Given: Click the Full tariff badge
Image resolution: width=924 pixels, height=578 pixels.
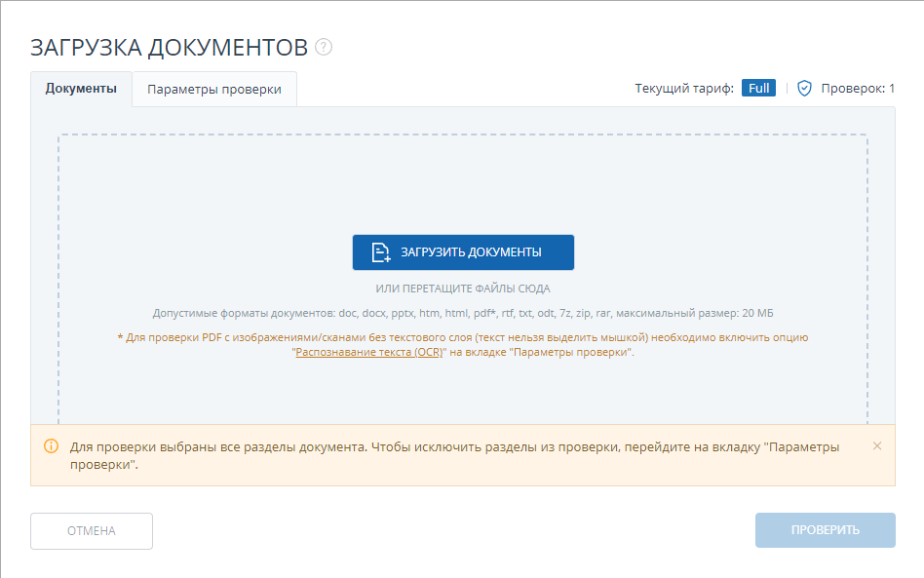Looking at the screenshot, I should click(758, 89).
